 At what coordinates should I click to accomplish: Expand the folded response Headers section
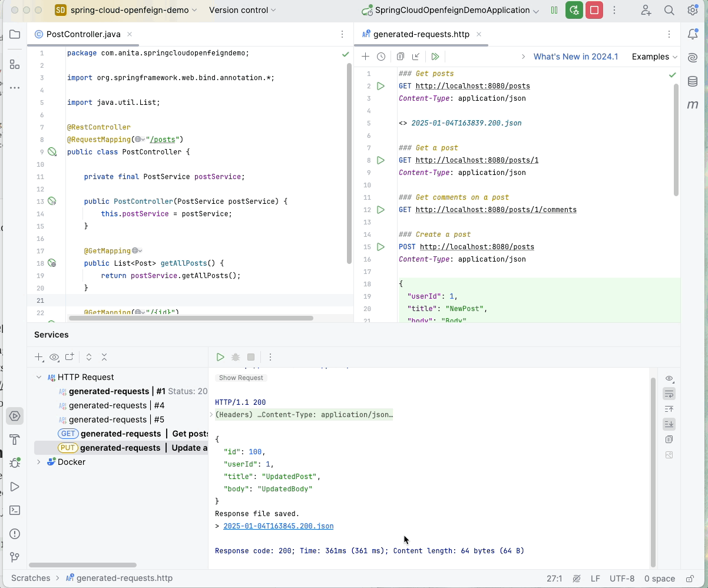coord(212,415)
